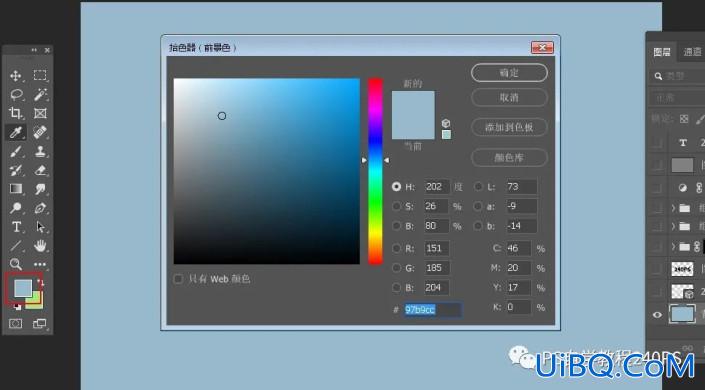Click the lock image pixels brush icon
Viewport: 705px width, 390px height.
point(700,119)
